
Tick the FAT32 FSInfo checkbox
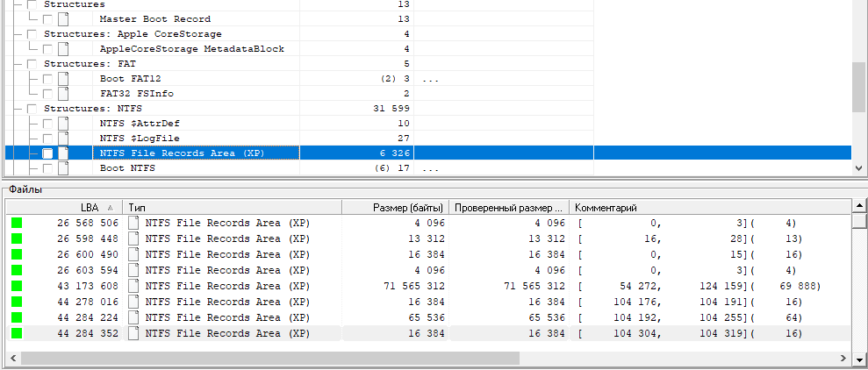coord(47,94)
